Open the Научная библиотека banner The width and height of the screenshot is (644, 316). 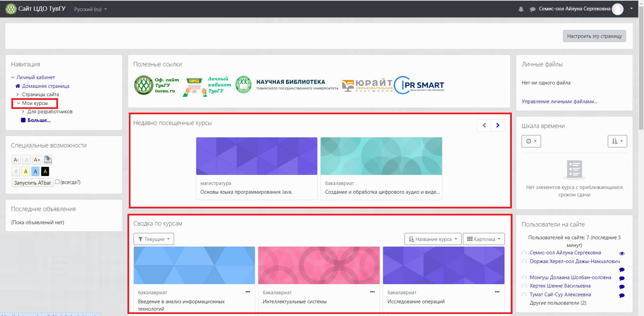(287, 84)
